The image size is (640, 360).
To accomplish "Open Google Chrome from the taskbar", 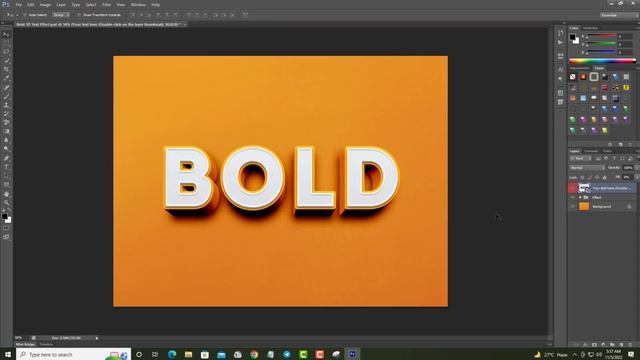I will click(x=254, y=354).
